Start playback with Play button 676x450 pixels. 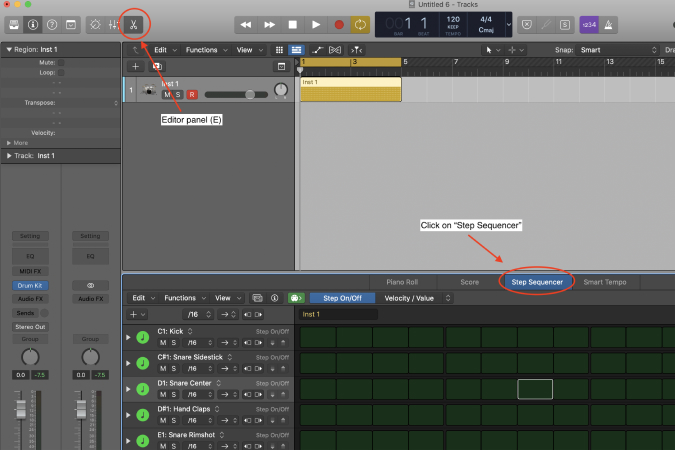pos(316,25)
